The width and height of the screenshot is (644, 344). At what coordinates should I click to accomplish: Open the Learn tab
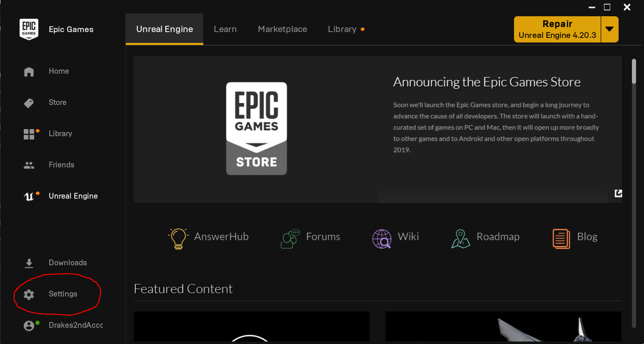point(225,29)
